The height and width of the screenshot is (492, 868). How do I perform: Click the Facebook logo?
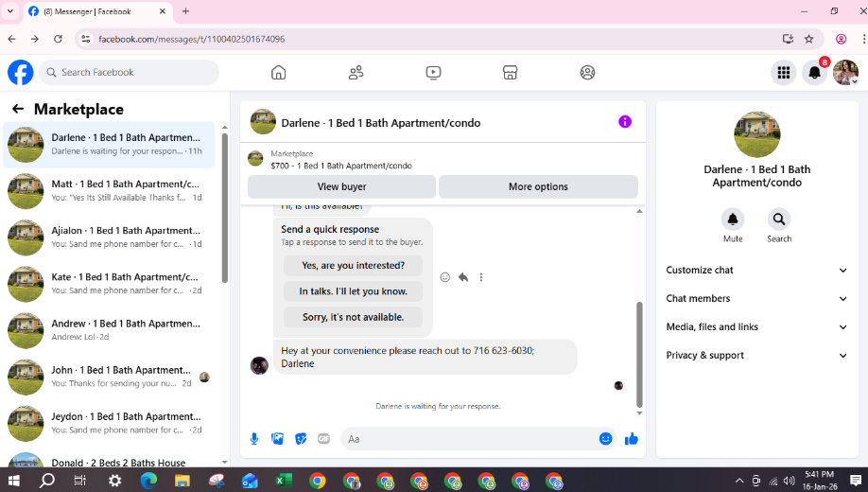(x=21, y=73)
